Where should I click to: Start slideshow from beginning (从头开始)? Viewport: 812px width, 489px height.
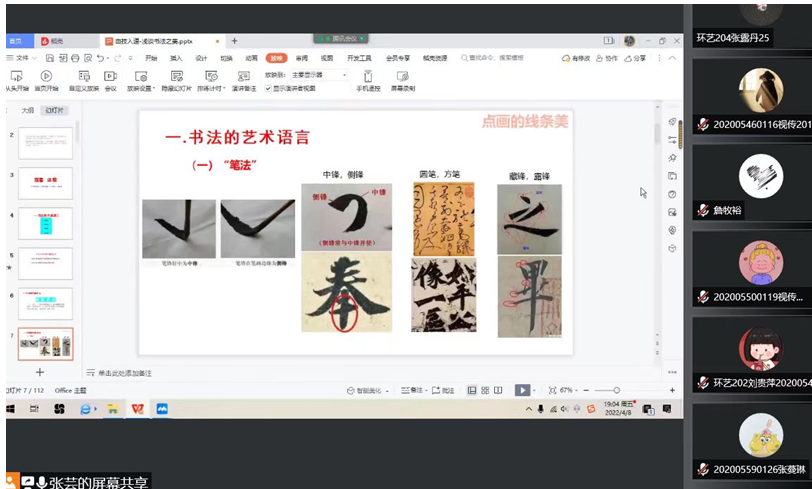click(x=17, y=81)
